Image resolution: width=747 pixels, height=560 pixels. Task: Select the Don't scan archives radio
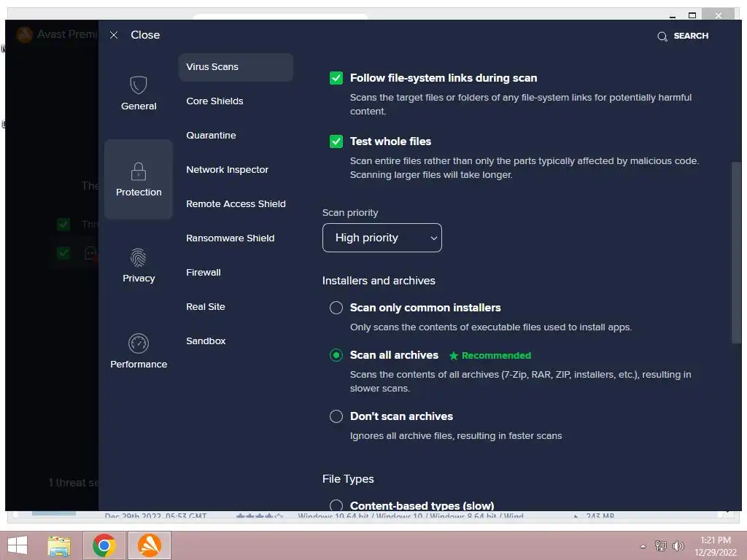point(336,416)
